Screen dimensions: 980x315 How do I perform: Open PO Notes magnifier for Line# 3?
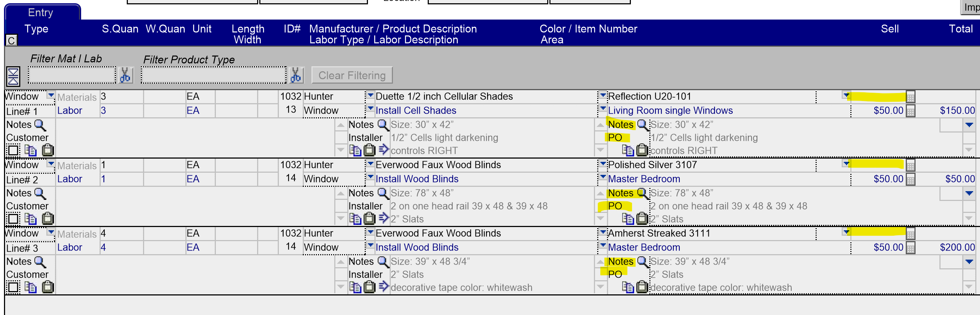click(x=642, y=261)
